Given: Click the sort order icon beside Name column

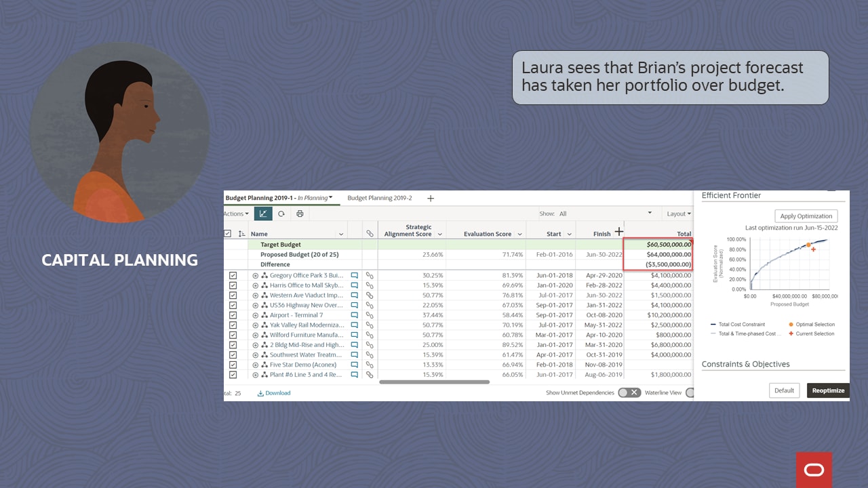Looking at the screenshot, I should tap(242, 234).
